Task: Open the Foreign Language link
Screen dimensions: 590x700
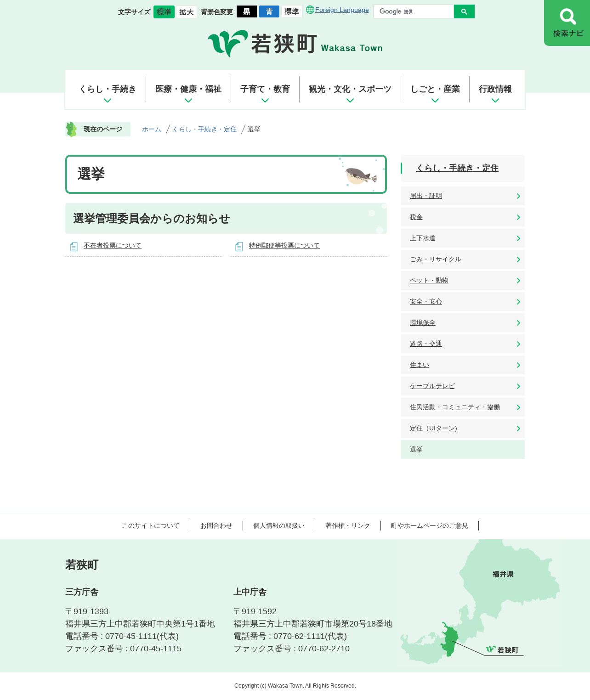Action: pyautogui.click(x=342, y=10)
